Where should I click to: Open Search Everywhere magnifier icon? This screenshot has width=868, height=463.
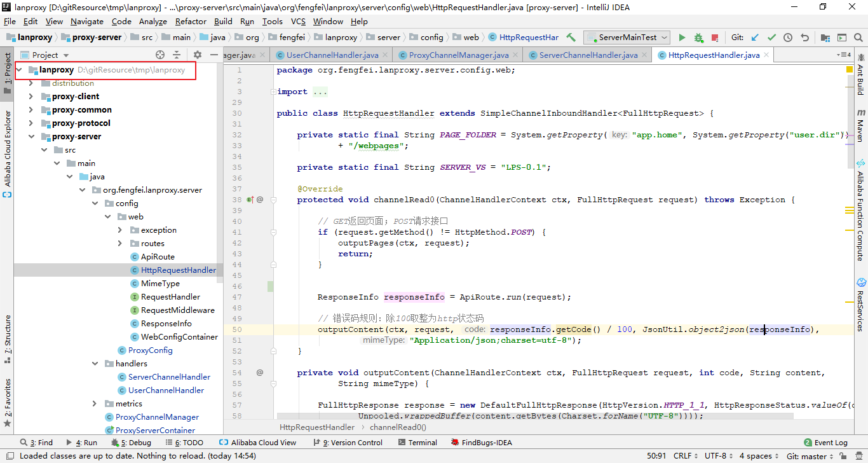(x=858, y=38)
